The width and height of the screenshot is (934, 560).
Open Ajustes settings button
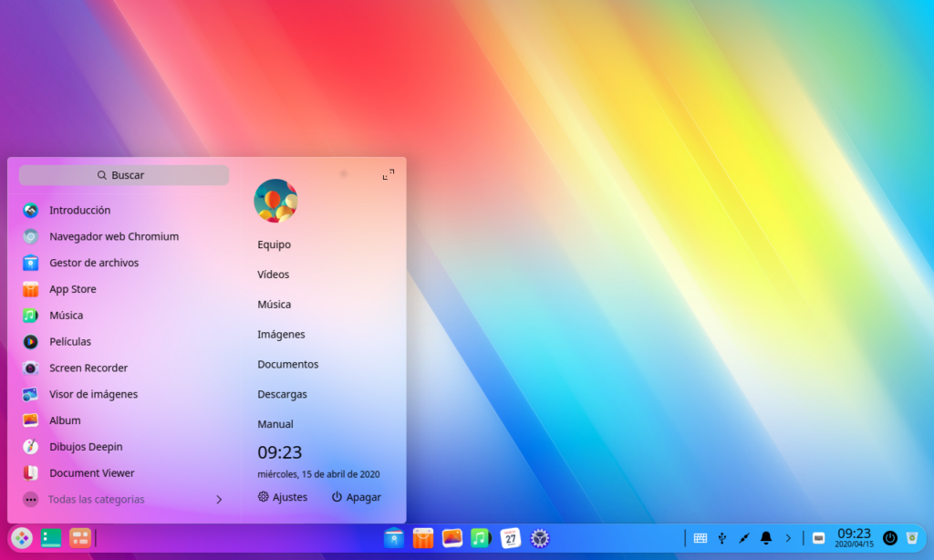click(283, 497)
